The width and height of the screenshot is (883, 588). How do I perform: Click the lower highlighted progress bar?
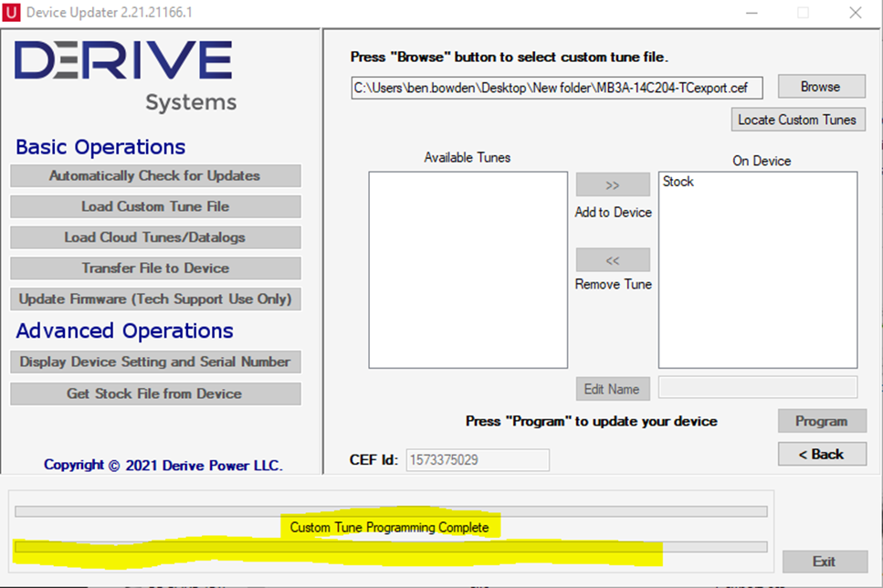click(x=391, y=547)
